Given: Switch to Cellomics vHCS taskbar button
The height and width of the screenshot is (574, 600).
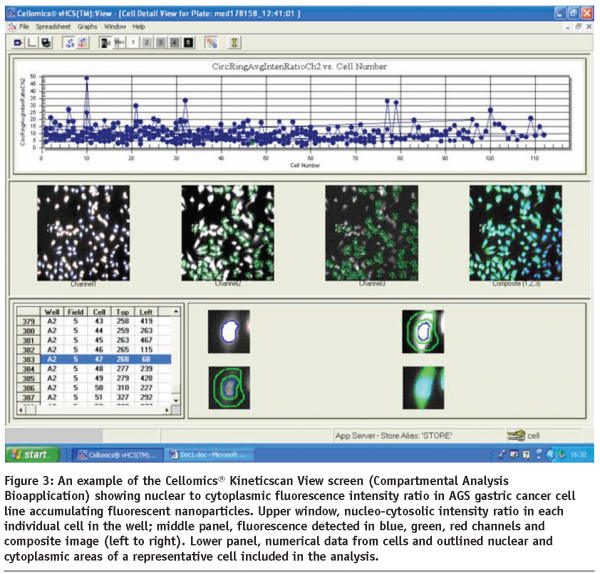Looking at the screenshot, I should click(x=118, y=455).
